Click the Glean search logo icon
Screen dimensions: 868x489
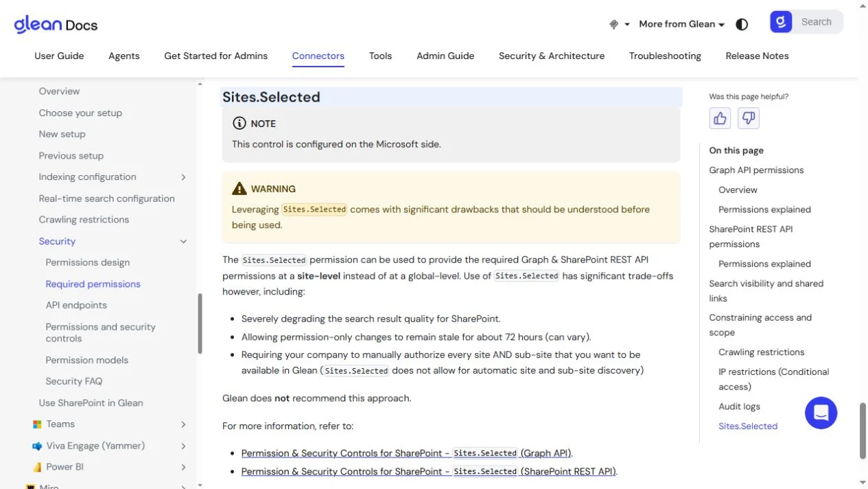click(781, 22)
